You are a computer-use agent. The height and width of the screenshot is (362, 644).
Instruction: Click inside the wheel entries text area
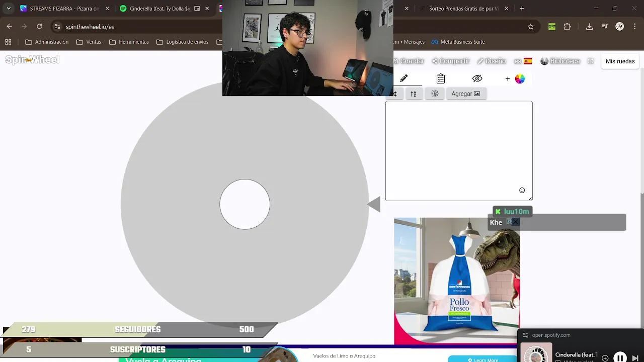click(x=459, y=151)
